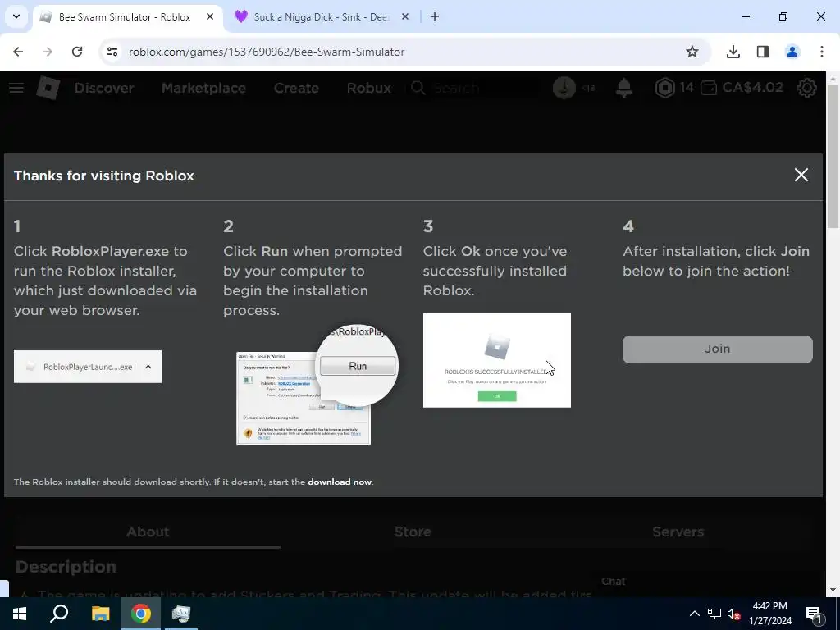Open network status tray icon
Screen dimensions: 840x630
[714, 614]
